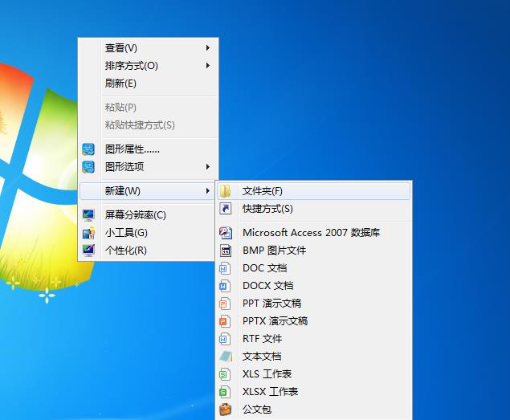Click the 屏幕分辨率 monitor icon
510x420 pixels.
88,215
